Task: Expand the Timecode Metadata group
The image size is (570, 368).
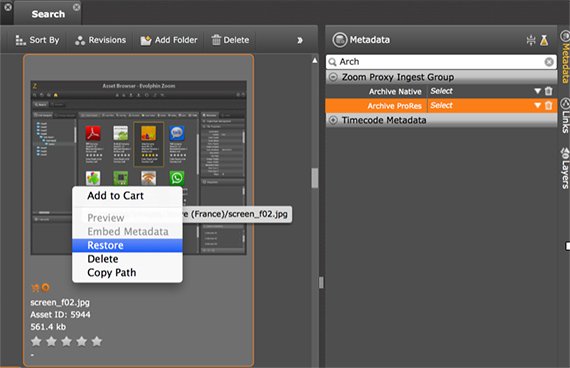Action: [x=333, y=120]
